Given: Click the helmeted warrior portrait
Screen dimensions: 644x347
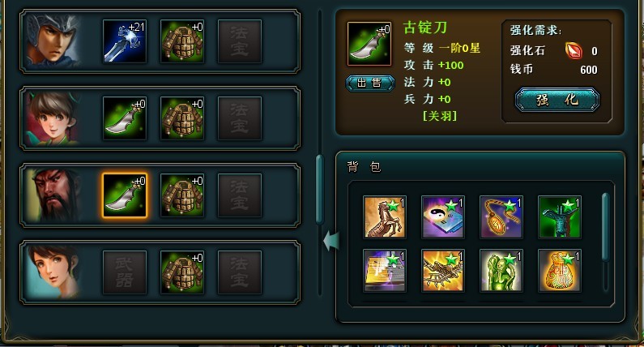Looking at the screenshot, I should 53,41.
